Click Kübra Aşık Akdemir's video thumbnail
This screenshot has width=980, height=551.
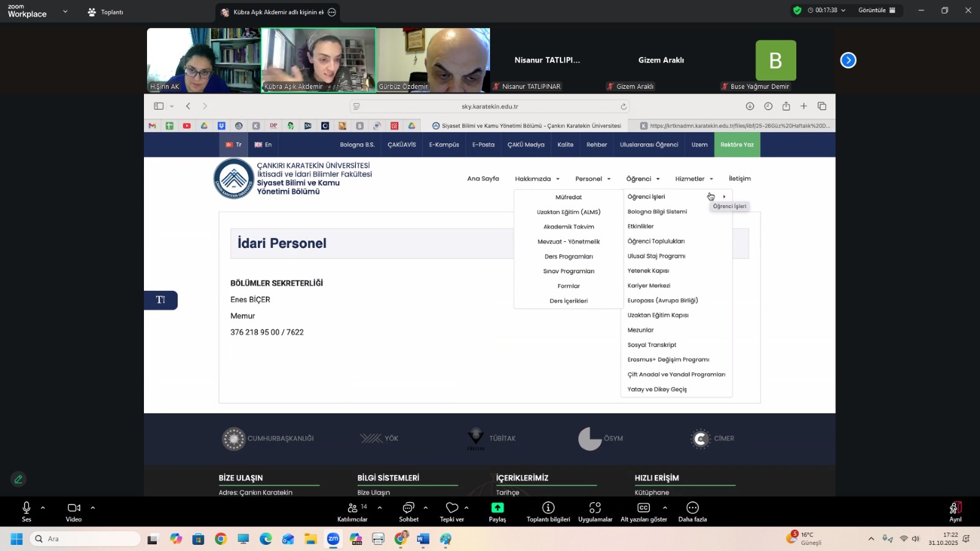click(x=318, y=60)
